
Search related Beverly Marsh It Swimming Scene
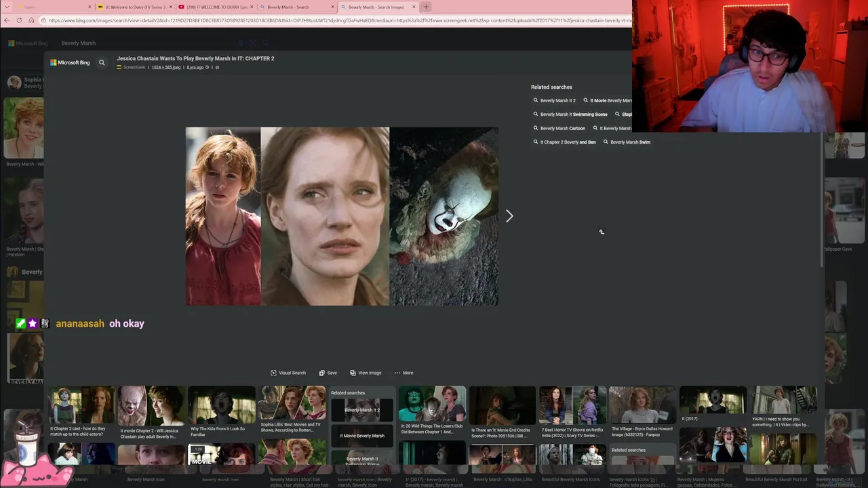pos(570,115)
